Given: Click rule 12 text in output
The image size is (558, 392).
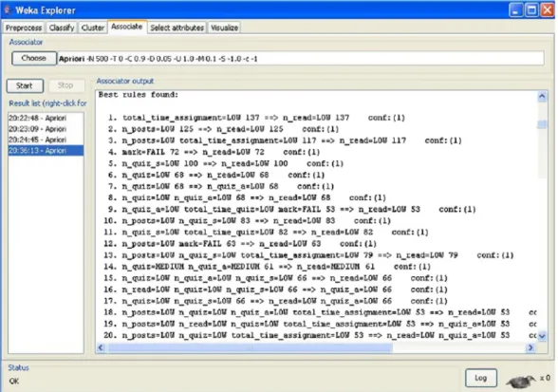Looking at the screenshot, I should coord(240,244).
